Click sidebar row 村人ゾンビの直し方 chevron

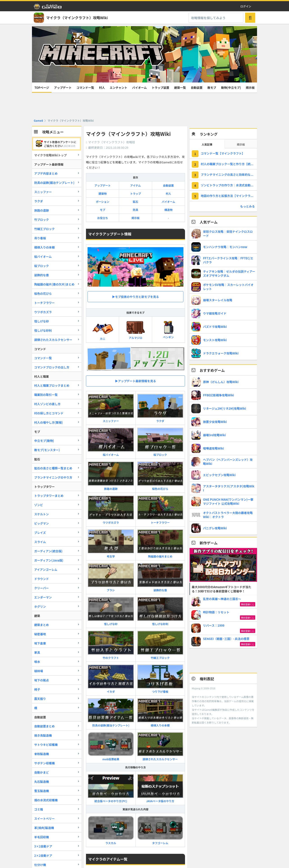pos(78,404)
